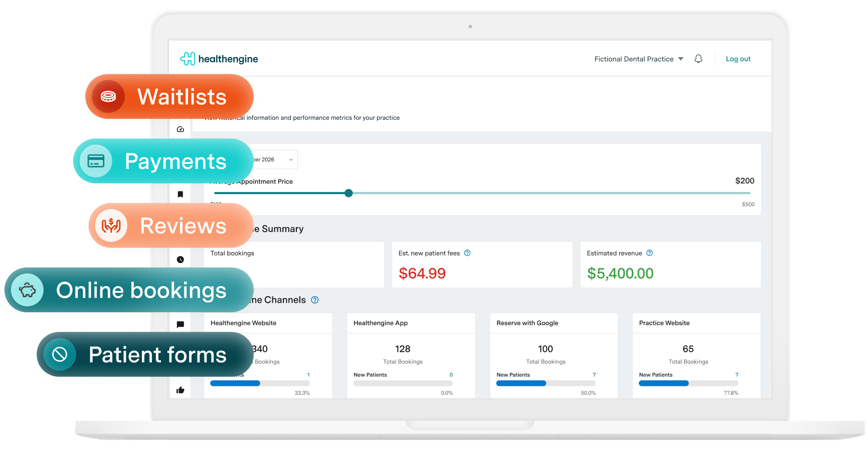
Task: Click the healthengine logo
Action: point(219,59)
